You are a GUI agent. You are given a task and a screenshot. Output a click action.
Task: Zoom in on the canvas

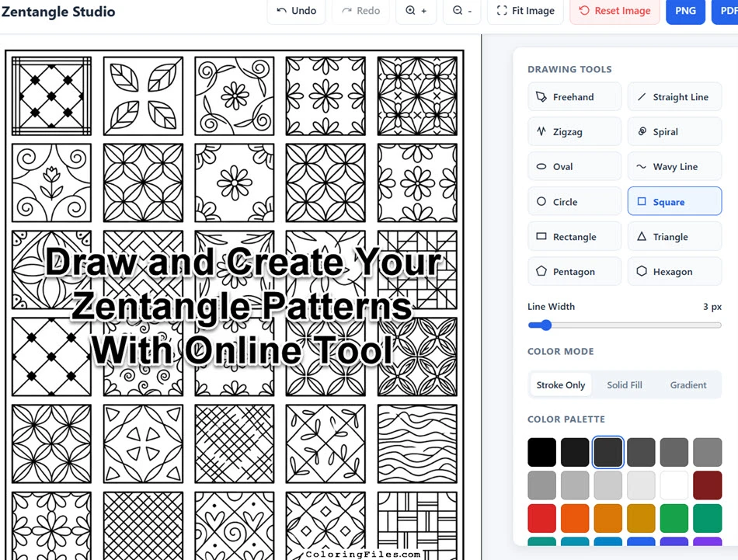[416, 11]
